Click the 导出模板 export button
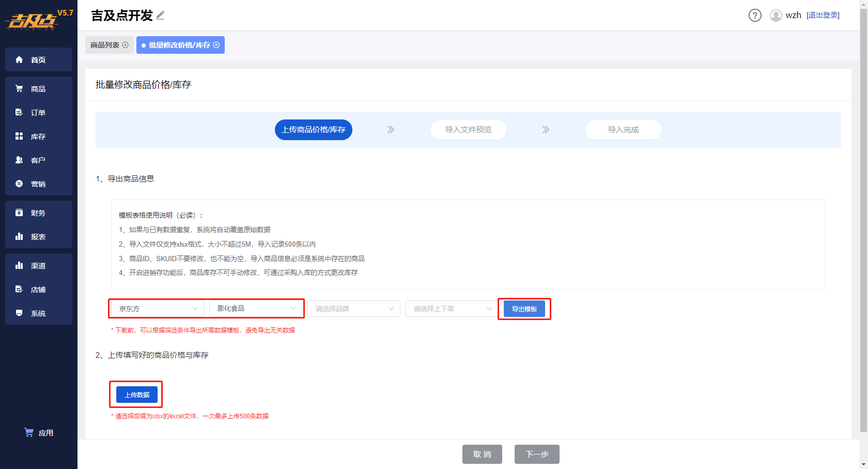The height and width of the screenshot is (469, 868). tap(524, 309)
